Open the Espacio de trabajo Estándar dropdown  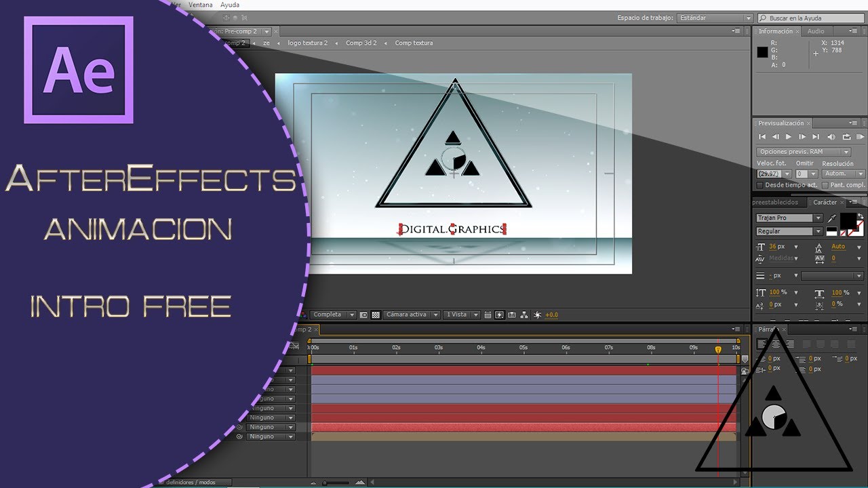tap(715, 18)
